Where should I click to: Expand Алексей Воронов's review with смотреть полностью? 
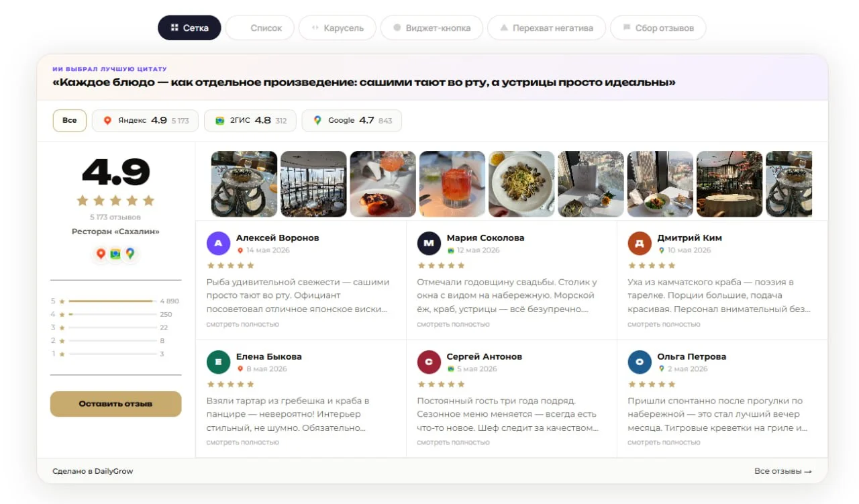(x=242, y=324)
